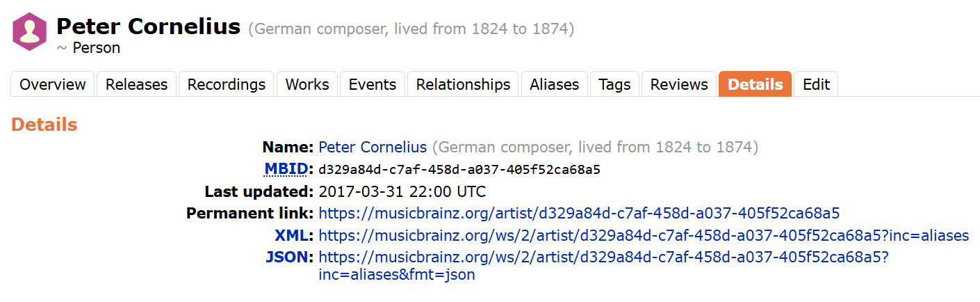980x302 pixels.
Task: Open the Recordings tab
Action: (227, 84)
